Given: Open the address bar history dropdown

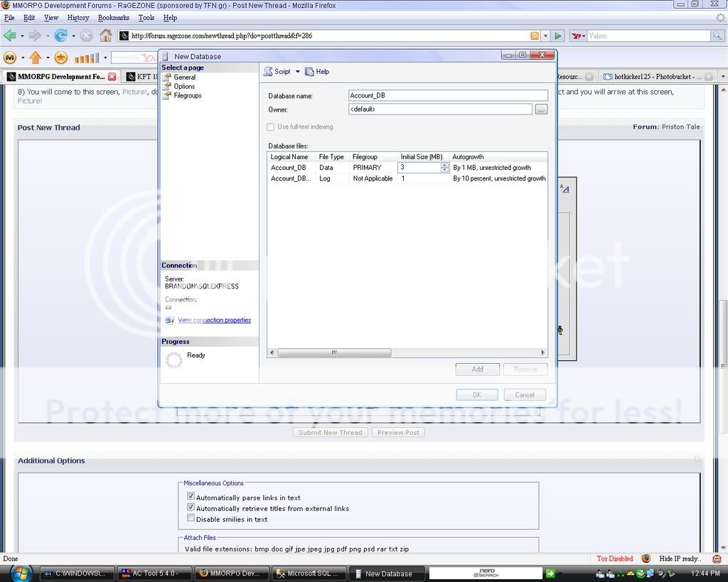Looking at the screenshot, I should pyautogui.click(x=545, y=35).
